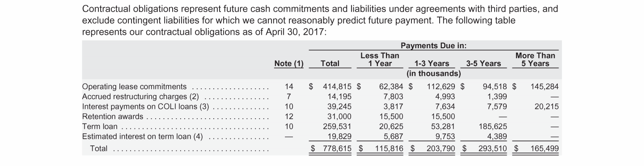Click the 1-3 Years column header
The height and width of the screenshot is (166, 644).
click(x=432, y=63)
